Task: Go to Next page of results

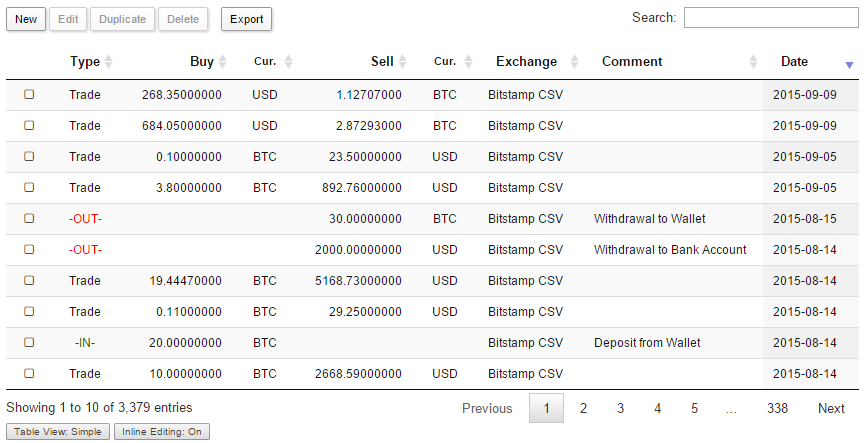Action: pos(831,408)
